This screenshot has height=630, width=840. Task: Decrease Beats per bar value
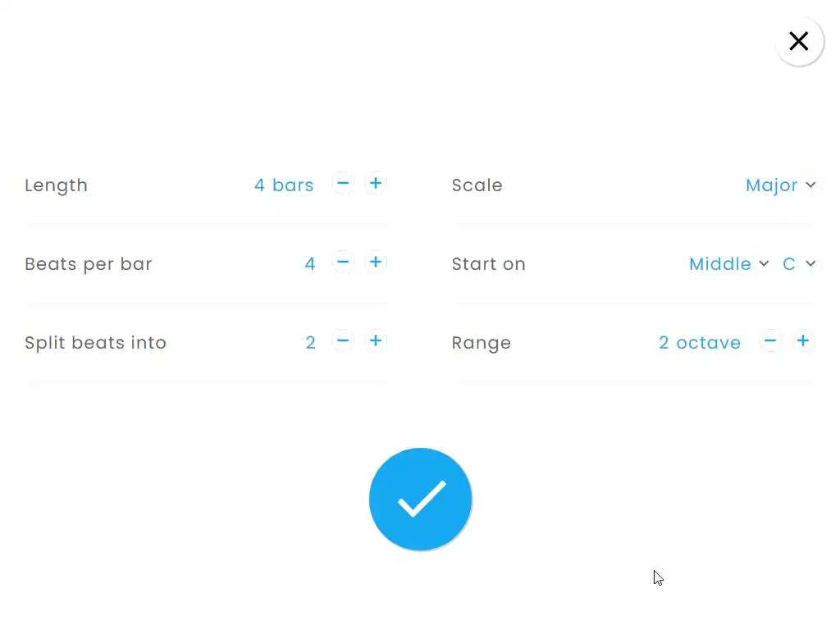tap(343, 262)
